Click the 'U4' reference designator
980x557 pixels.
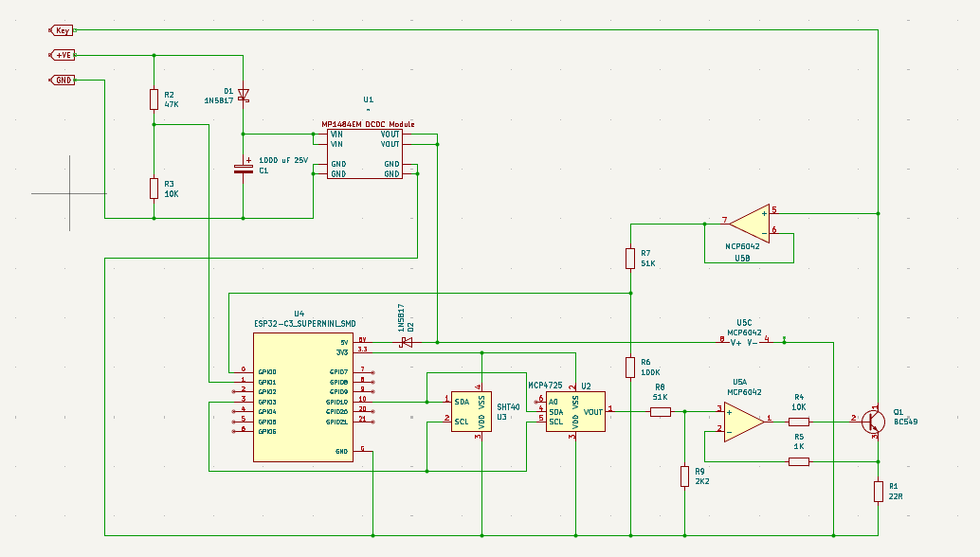(299, 314)
